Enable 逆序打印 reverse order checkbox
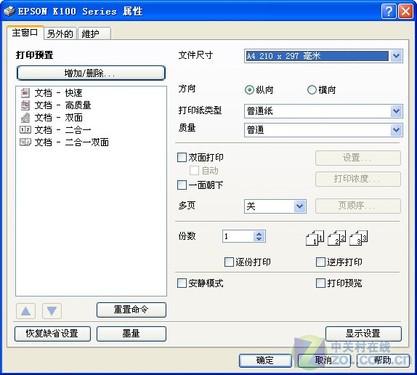 coord(320,262)
